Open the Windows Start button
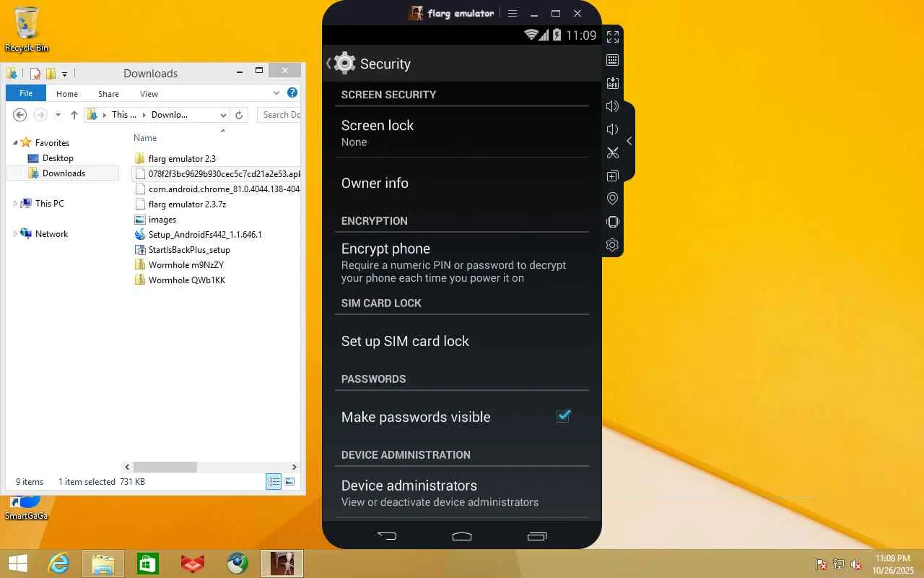This screenshot has width=924, height=578. click(17, 564)
